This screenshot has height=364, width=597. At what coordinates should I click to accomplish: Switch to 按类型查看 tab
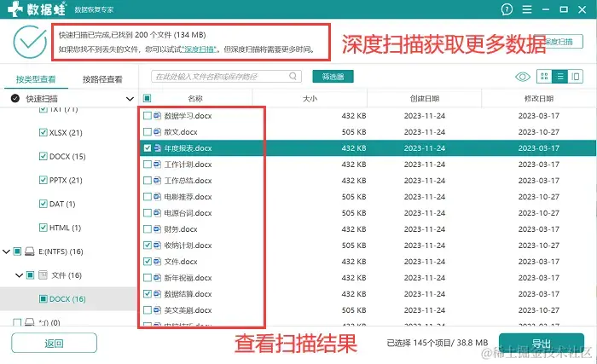(x=36, y=79)
